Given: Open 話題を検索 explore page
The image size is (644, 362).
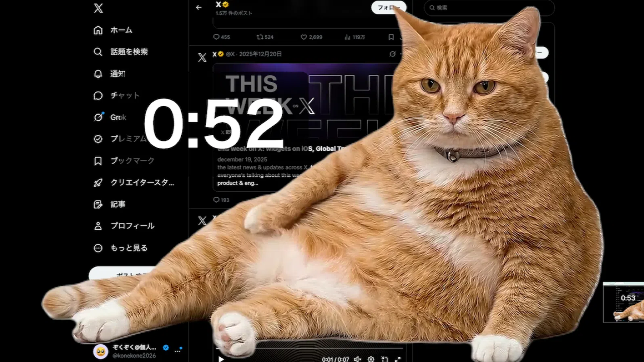Looking at the screenshot, I should (x=121, y=52).
